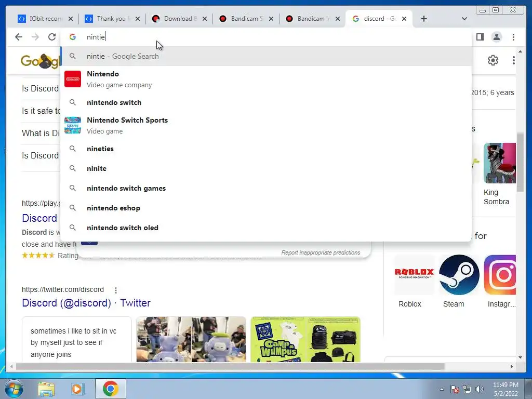Viewport: 532px width, 399px height.
Task: Click the red Nintendo logo icon
Action: coord(73,79)
